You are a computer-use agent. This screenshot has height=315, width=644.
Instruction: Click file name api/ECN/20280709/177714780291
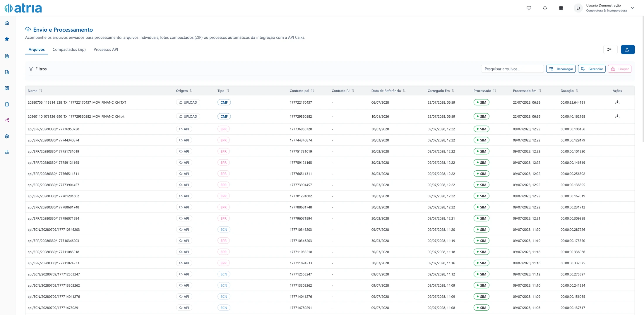click(54, 308)
